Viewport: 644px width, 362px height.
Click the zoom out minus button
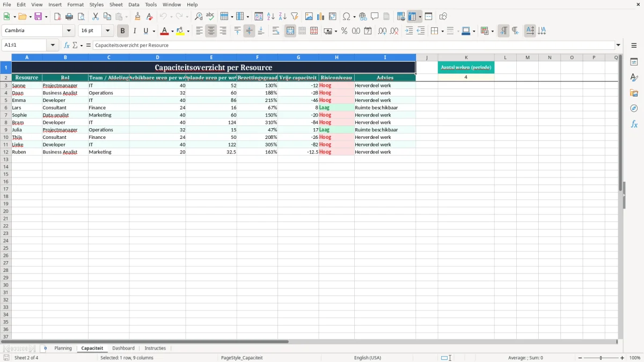point(580,358)
